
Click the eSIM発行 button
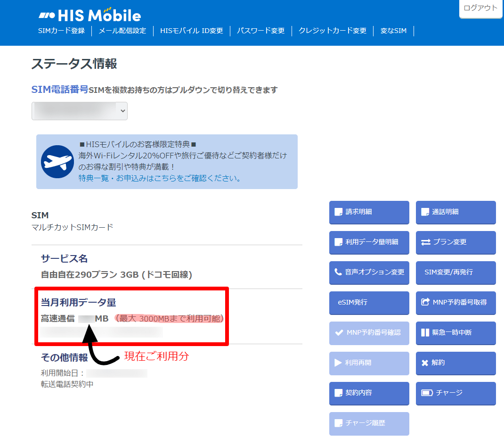pos(369,303)
